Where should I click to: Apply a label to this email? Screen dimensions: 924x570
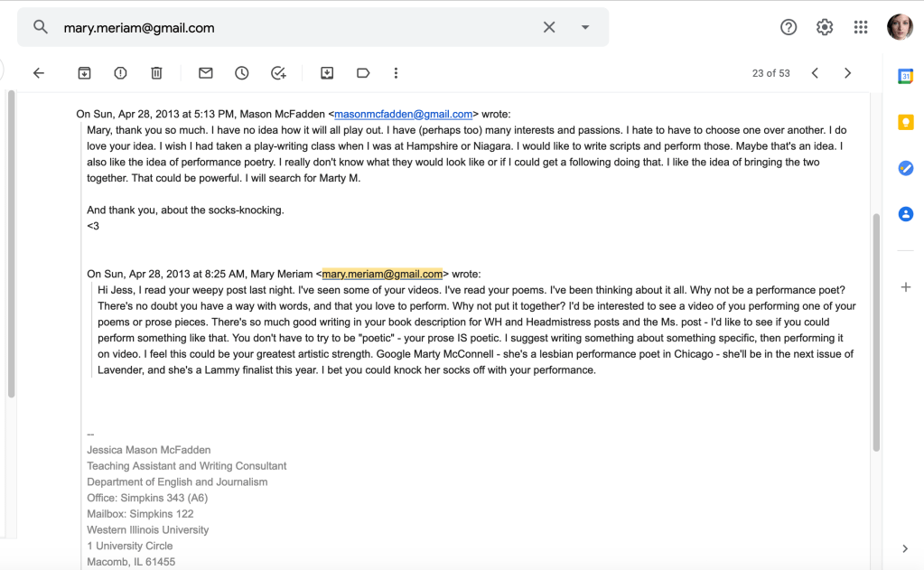pyautogui.click(x=363, y=73)
